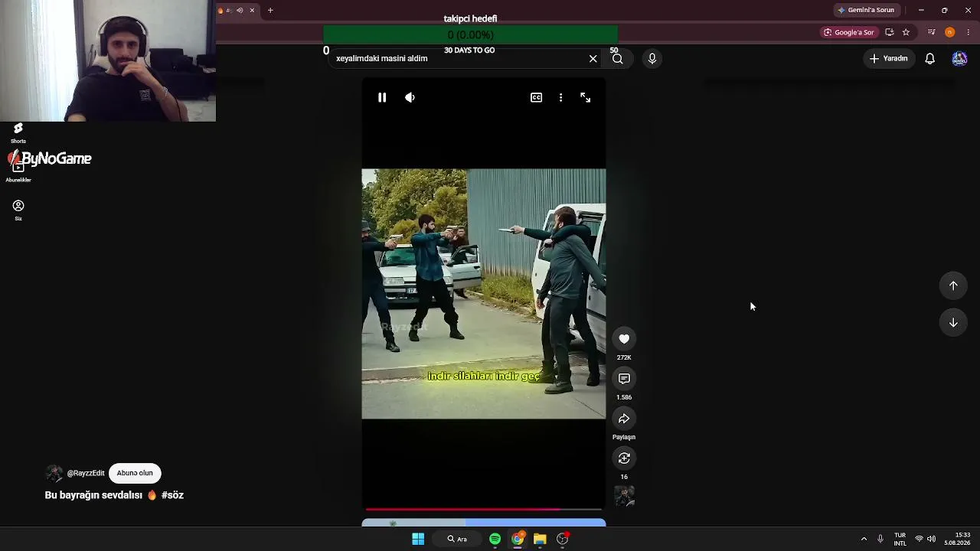Open Abunəliklər subscriptions in the sidebar

point(18,172)
